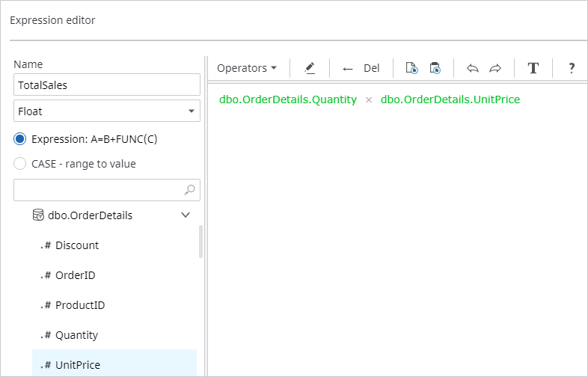The image size is (588, 377).
Task: Click the clear expression eraser icon
Action: point(310,68)
